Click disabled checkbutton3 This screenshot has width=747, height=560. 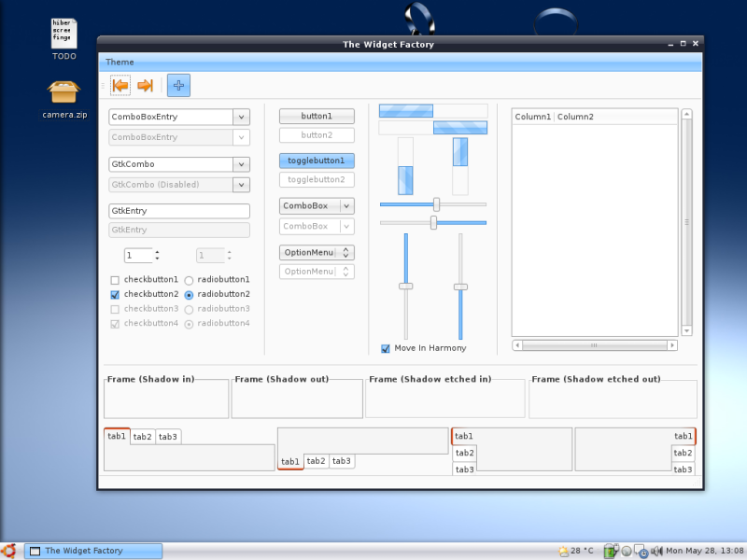115,310
